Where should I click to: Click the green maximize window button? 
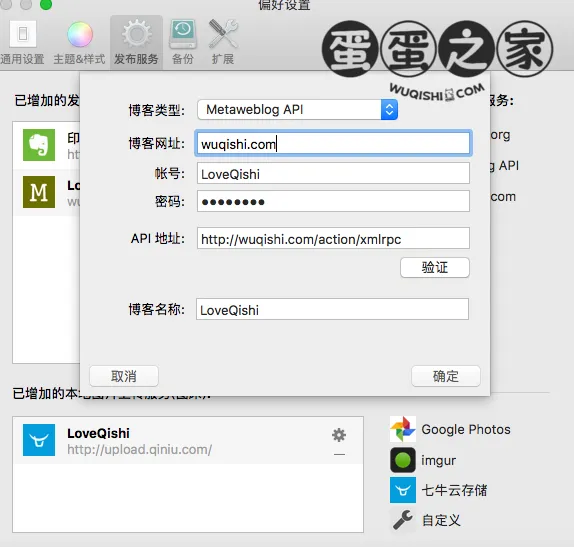pyautogui.click(x=46, y=4)
